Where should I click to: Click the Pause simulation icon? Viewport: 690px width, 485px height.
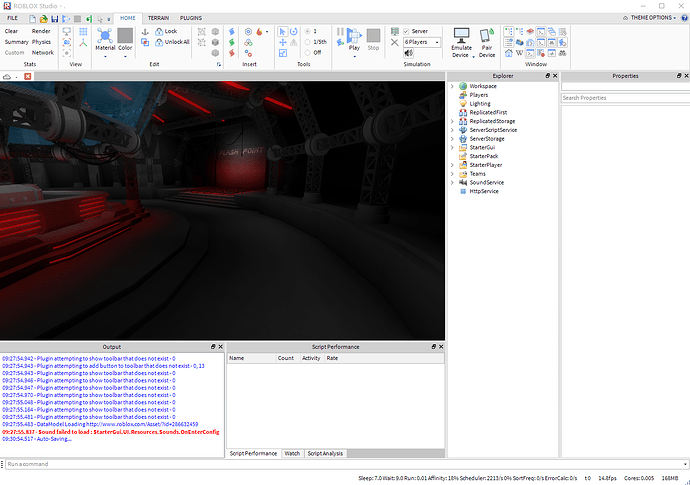click(x=340, y=32)
